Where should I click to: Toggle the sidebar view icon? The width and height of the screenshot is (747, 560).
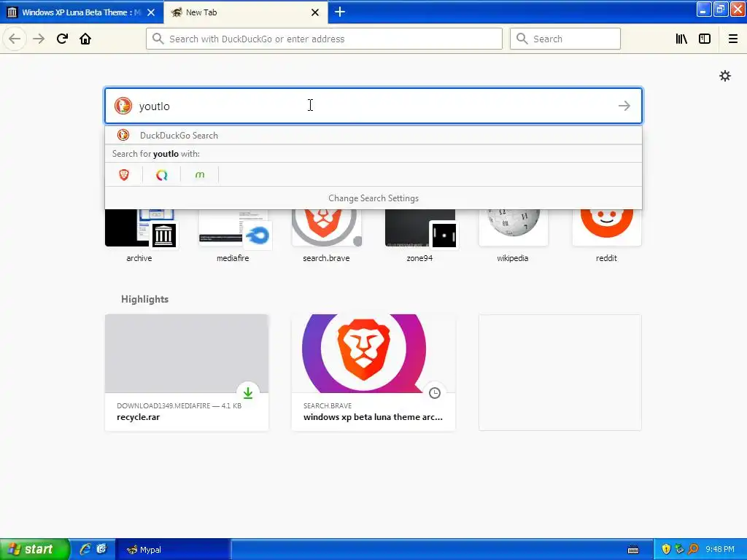[705, 39]
